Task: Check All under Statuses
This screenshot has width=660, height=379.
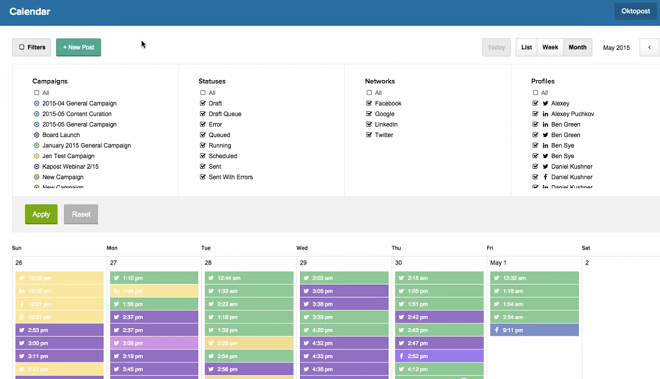Action: click(x=203, y=93)
